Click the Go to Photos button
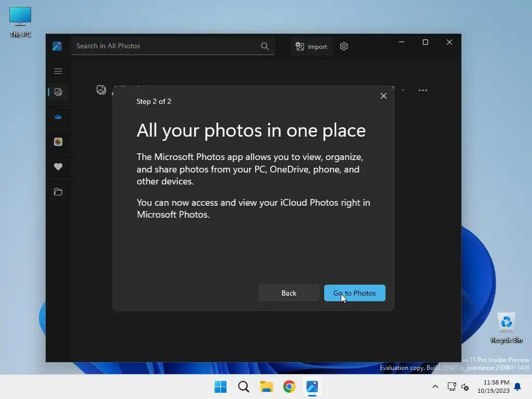The height and width of the screenshot is (399, 532). (354, 293)
